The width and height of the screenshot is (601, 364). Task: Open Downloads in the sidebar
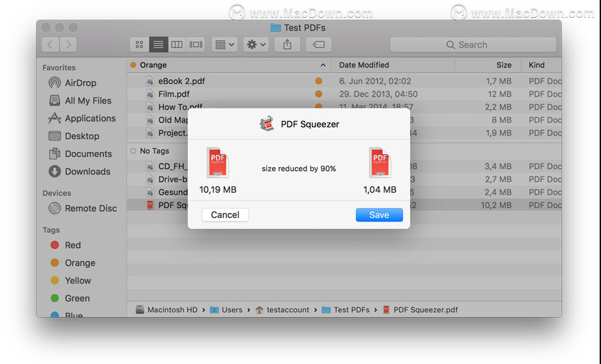tap(80, 171)
